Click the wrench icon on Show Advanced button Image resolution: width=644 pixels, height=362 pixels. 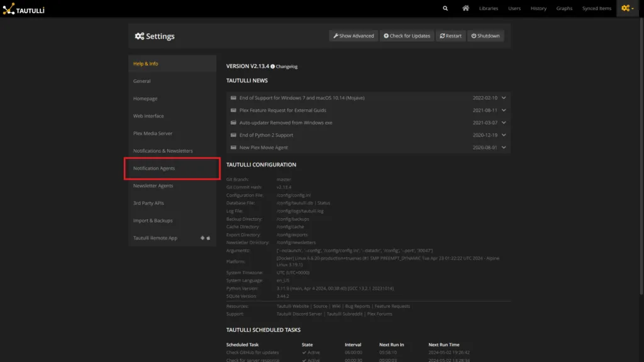coord(335,36)
